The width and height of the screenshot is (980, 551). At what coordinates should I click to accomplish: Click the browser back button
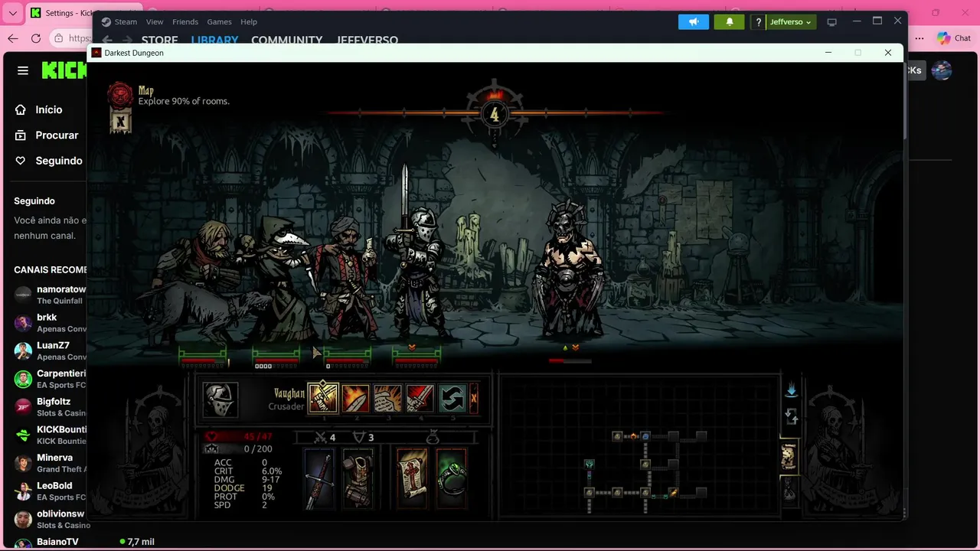pyautogui.click(x=12, y=38)
